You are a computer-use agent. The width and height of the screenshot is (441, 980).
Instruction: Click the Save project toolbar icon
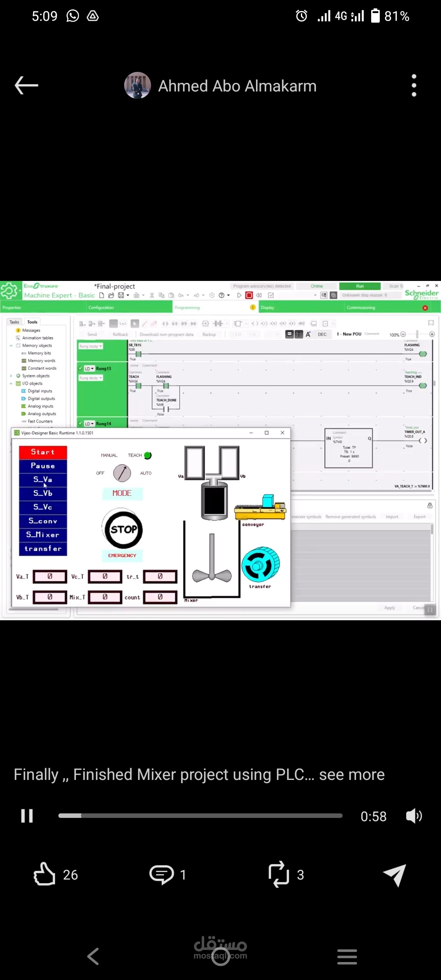pyautogui.click(x=121, y=295)
